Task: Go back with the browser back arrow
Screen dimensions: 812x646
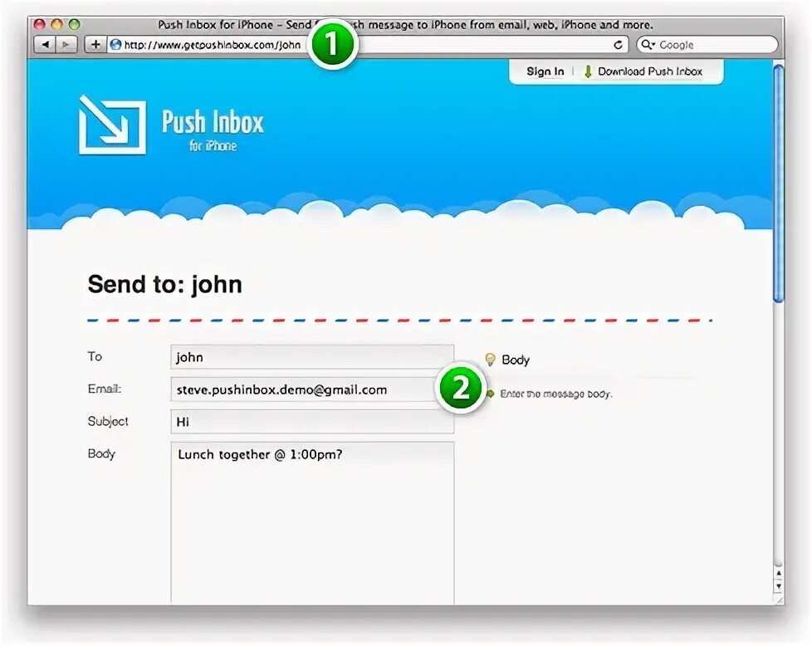Action: click(x=45, y=45)
